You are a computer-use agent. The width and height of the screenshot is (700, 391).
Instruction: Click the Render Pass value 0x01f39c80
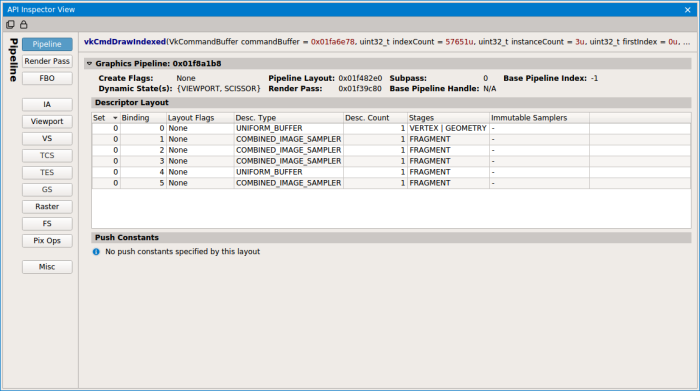(x=360, y=89)
